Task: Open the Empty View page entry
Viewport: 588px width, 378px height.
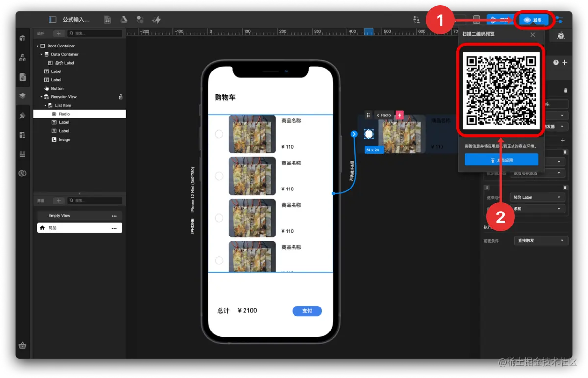Action: pos(79,216)
